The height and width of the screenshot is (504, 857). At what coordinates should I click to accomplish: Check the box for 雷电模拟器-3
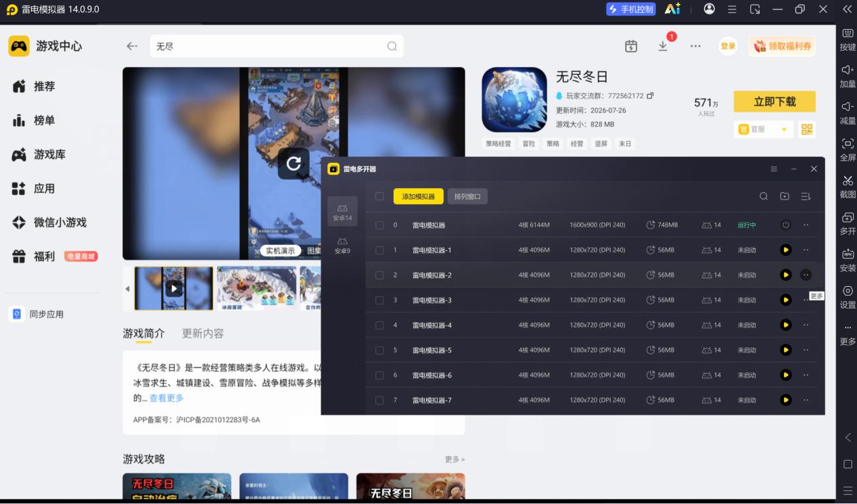[x=379, y=300]
